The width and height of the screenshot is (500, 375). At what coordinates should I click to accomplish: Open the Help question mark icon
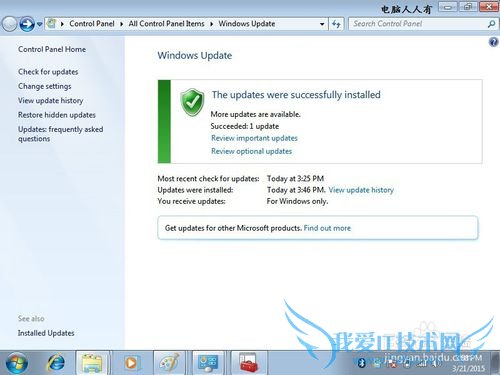coord(493,42)
